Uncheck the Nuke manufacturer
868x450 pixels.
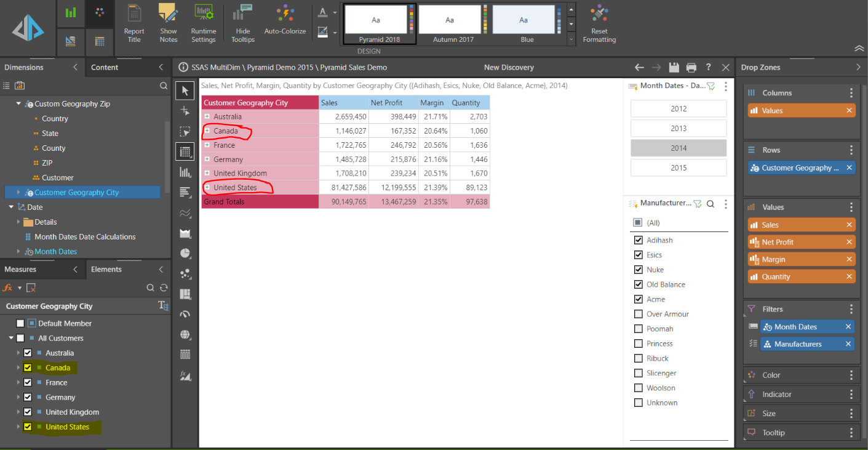[x=638, y=270]
